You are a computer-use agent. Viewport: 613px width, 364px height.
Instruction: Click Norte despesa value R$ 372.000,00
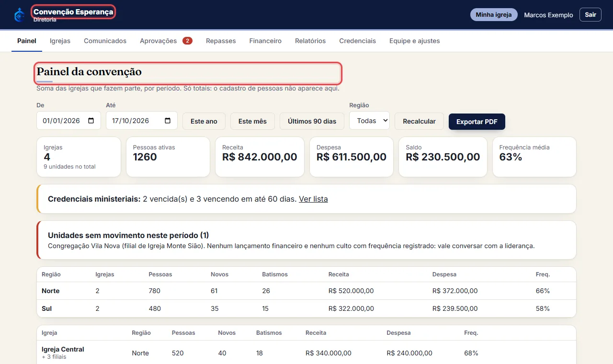pos(455,291)
